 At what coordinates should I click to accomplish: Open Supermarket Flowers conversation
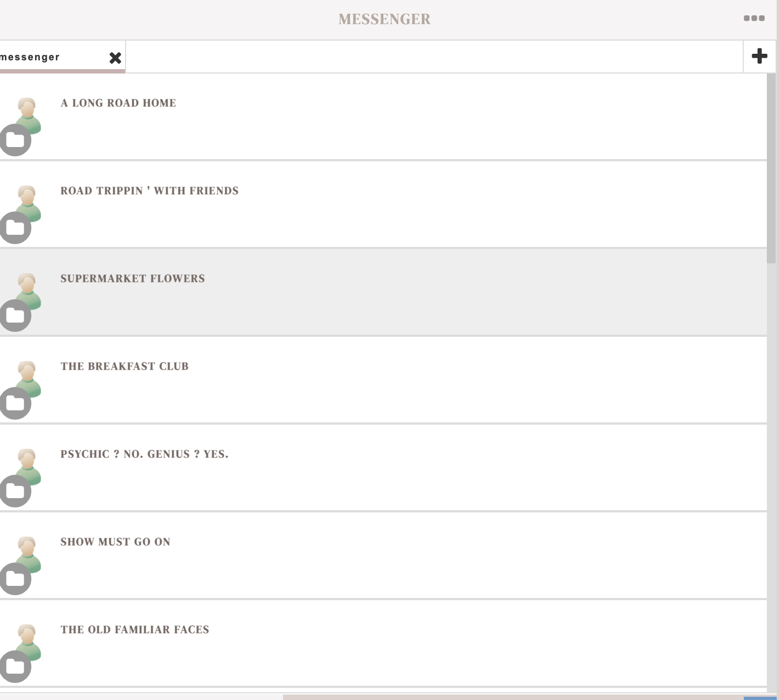(x=383, y=292)
